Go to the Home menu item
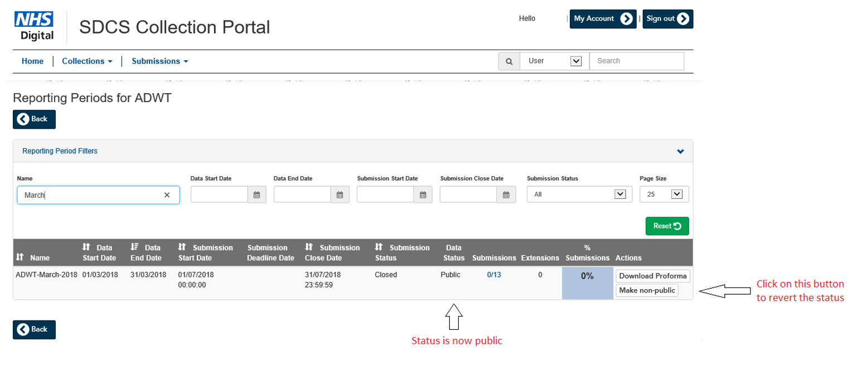The height and width of the screenshot is (365, 868). tap(32, 61)
